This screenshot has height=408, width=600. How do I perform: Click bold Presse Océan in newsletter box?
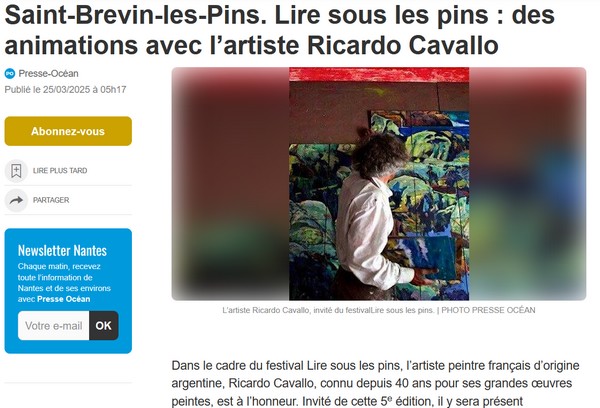tap(64, 299)
